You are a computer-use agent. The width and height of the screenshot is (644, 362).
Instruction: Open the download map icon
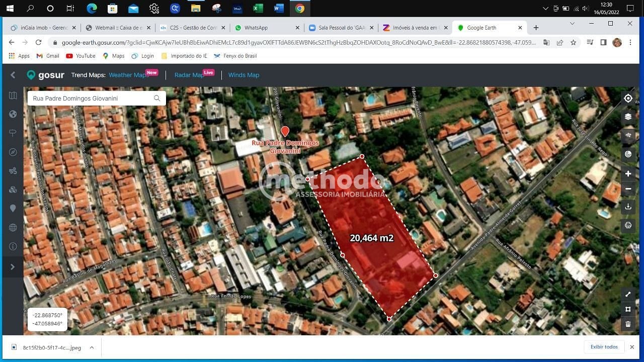[628, 206]
